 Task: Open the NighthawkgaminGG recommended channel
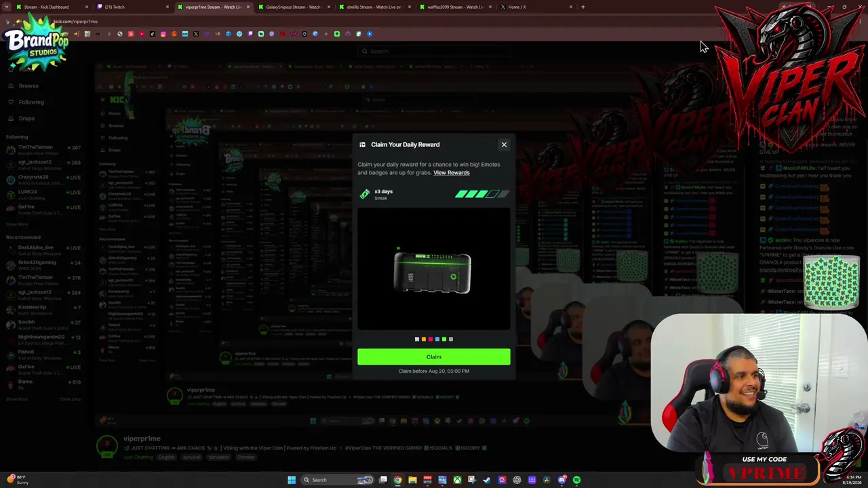pyautogui.click(x=43, y=339)
